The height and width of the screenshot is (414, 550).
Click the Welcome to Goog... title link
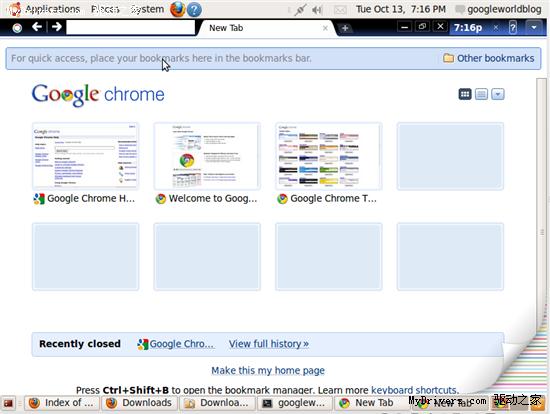[213, 199]
